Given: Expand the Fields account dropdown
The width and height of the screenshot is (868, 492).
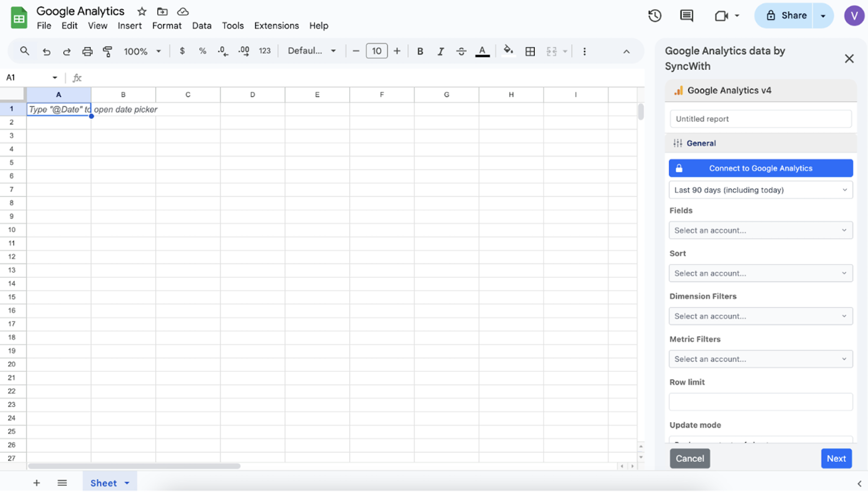Looking at the screenshot, I should [x=760, y=230].
